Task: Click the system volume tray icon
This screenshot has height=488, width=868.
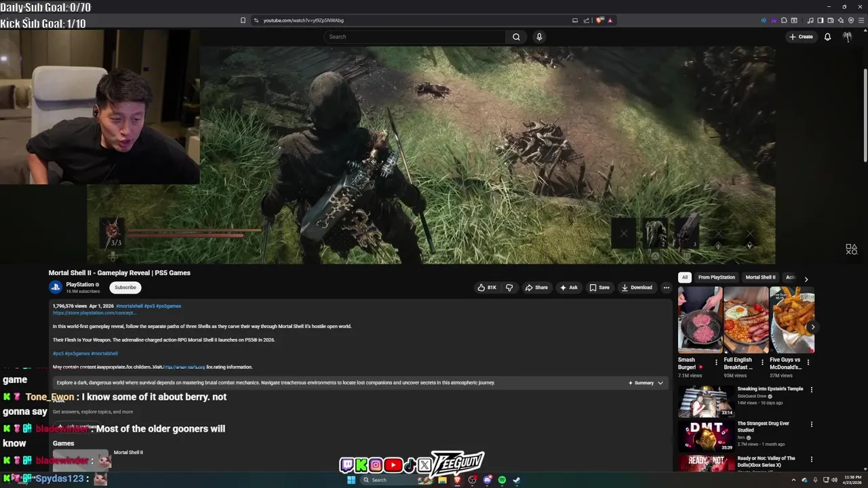Action: point(834,480)
